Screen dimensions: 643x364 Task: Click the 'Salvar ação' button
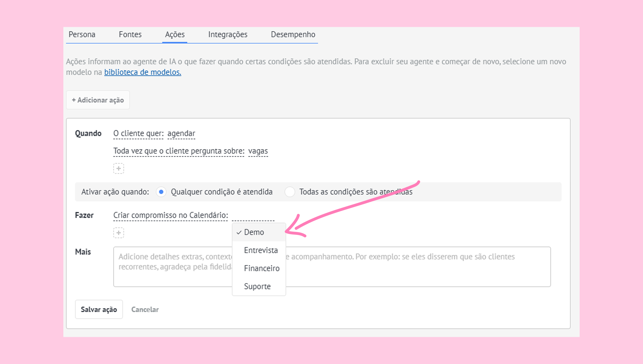99,309
